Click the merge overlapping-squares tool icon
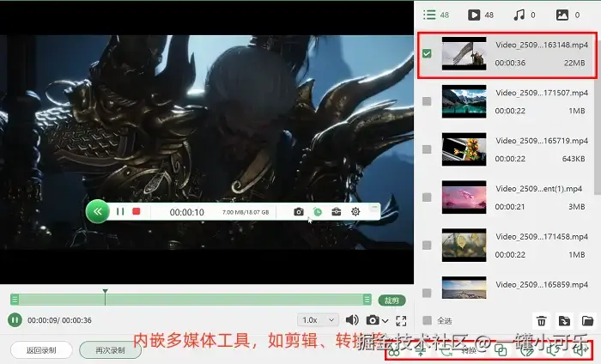 pos(501,349)
